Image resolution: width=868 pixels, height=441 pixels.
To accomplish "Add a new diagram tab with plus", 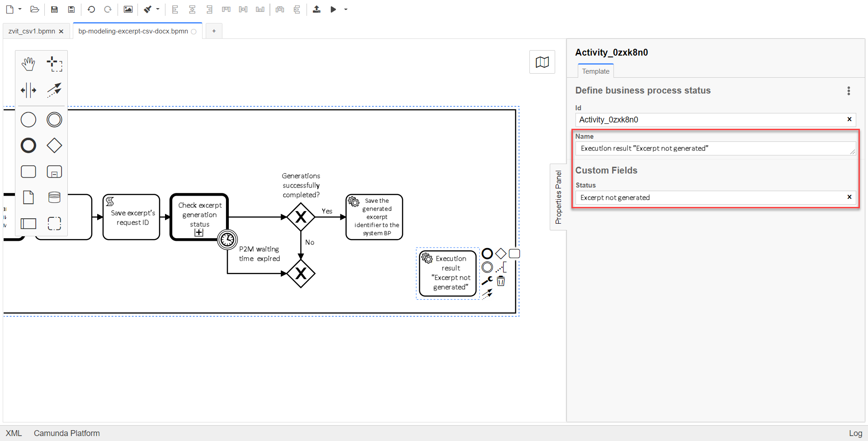I will point(214,31).
